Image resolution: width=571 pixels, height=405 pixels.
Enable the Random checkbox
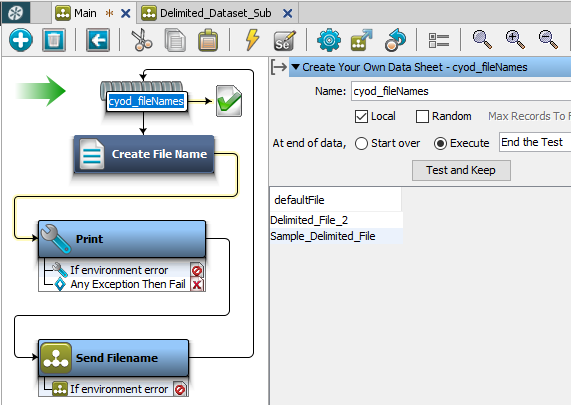(x=422, y=117)
